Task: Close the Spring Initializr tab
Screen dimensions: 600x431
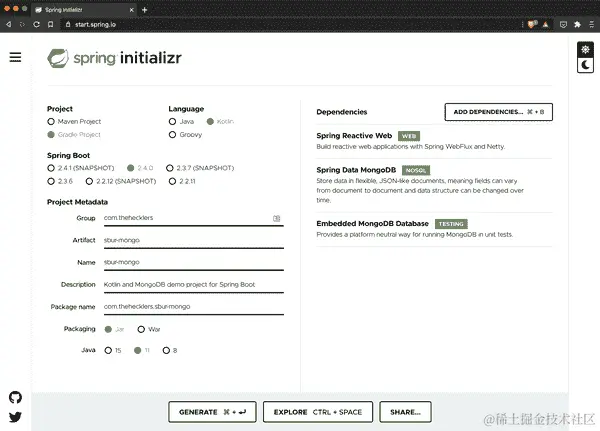Action: point(131,10)
